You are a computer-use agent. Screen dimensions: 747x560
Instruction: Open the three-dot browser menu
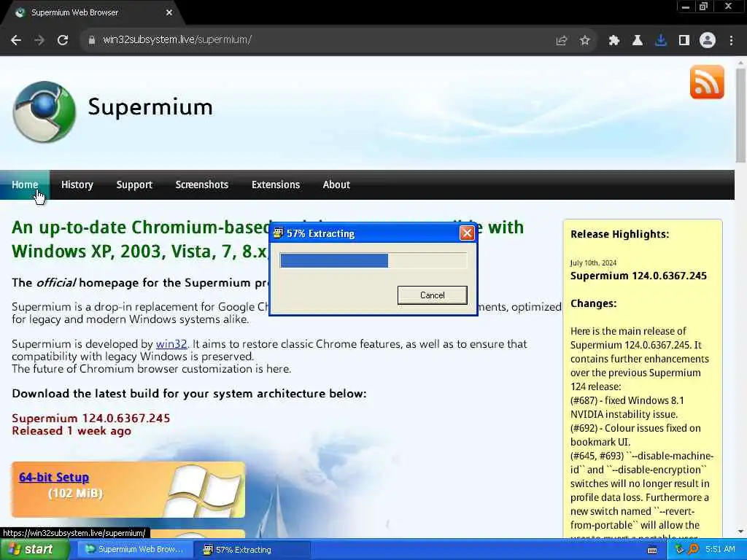[x=731, y=41]
